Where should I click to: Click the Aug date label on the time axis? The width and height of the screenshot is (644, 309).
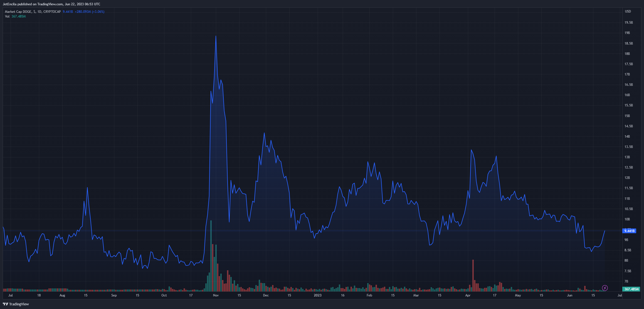62,295
